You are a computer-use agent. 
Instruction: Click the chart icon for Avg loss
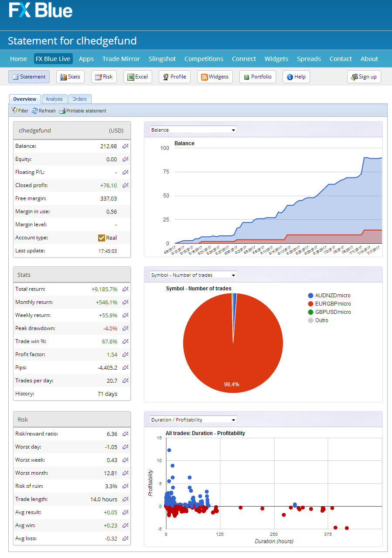125,538
